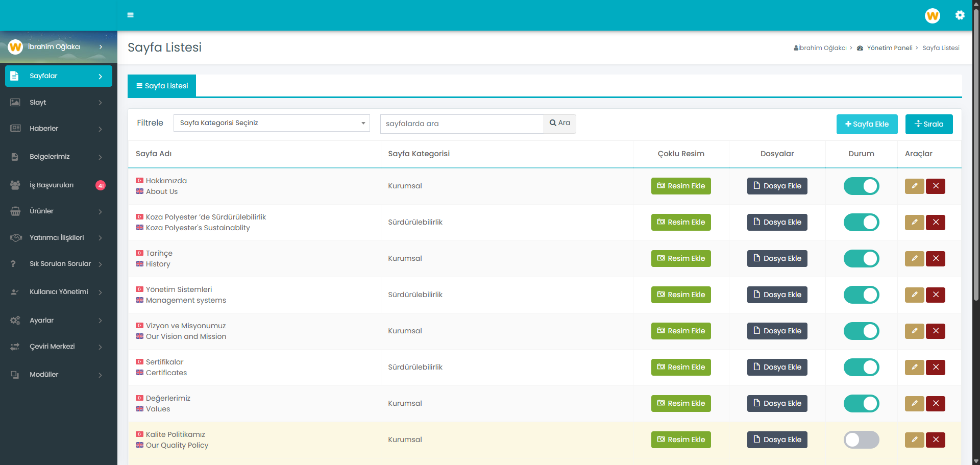This screenshot has width=980, height=465.
Task: Click Resim Ekle for Hakkımızda row
Action: click(681, 186)
